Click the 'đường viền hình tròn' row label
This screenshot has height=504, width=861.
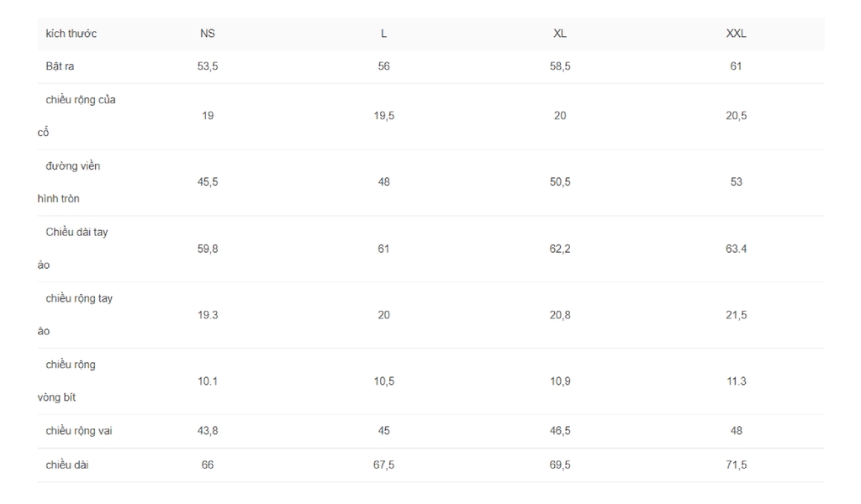(69, 182)
